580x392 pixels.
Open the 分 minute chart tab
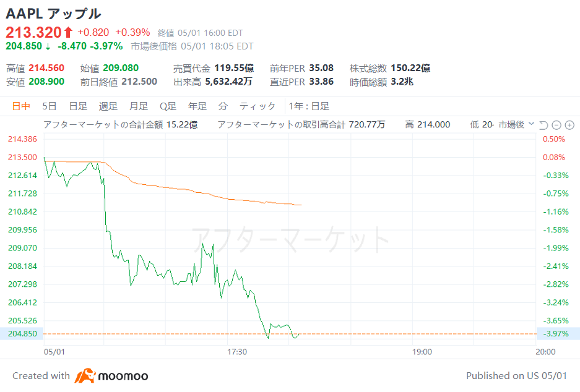click(x=223, y=106)
